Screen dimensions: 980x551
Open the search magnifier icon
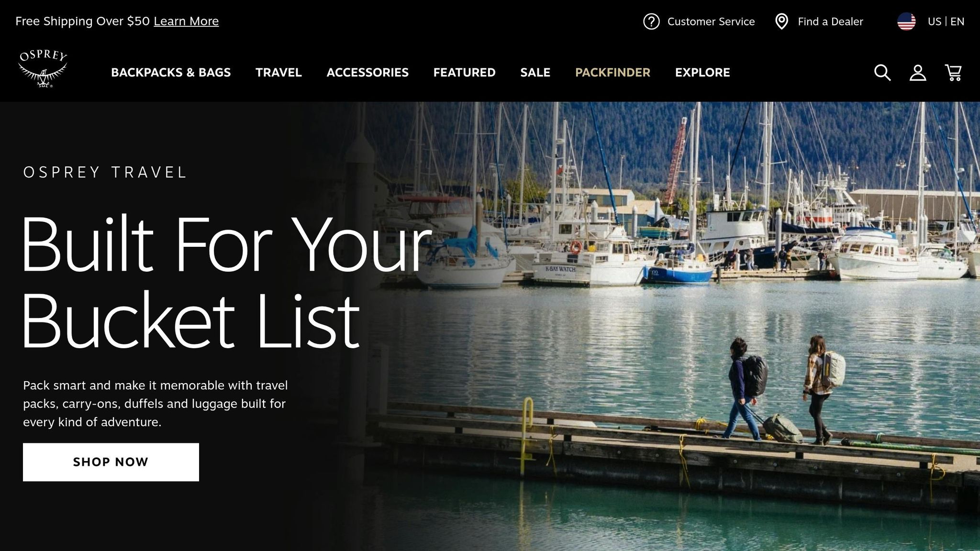tap(882, 73)
